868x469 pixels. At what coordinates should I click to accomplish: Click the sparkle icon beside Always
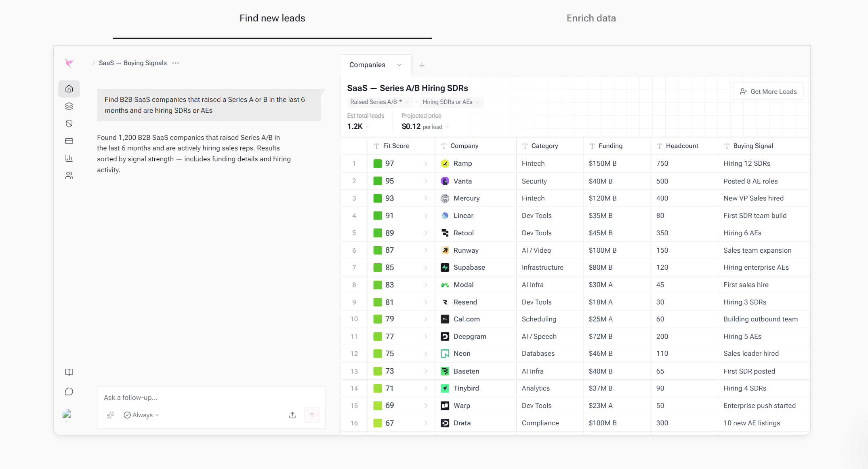[111, 415]
